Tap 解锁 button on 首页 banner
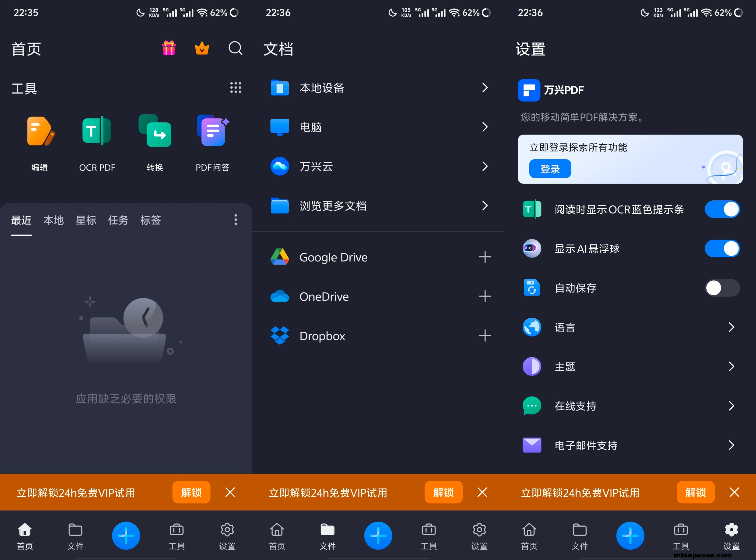The image size is (756, 560). pos(191,492)
